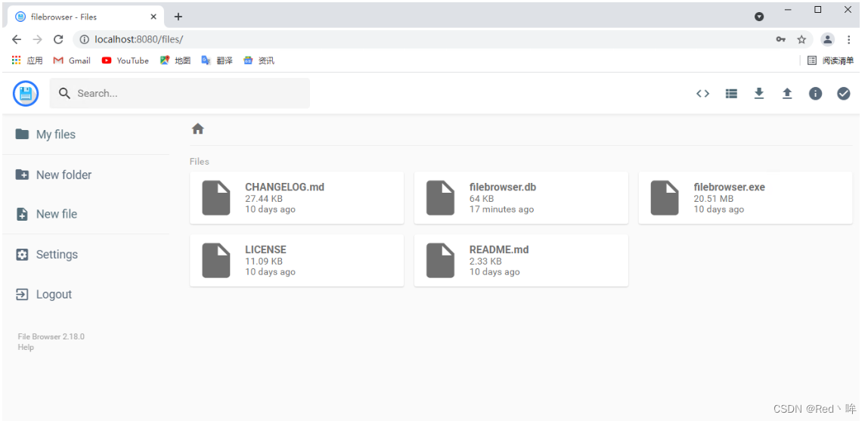Open the file info icon
The image size is (868, 421).
tap(815, 94)
